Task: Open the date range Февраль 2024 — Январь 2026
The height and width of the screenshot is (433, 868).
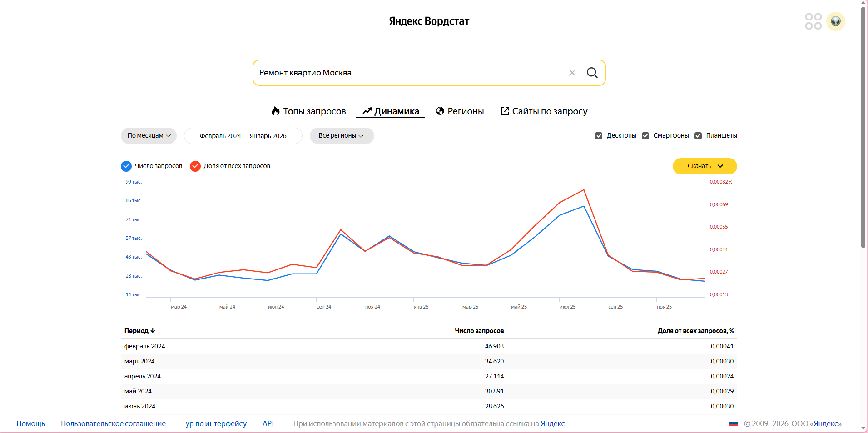Action: [243, 136]
